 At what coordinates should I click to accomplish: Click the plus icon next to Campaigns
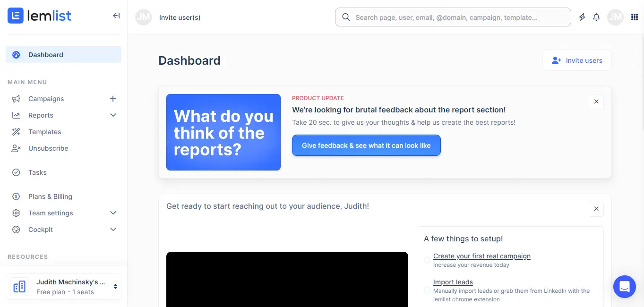pos(113,99)
